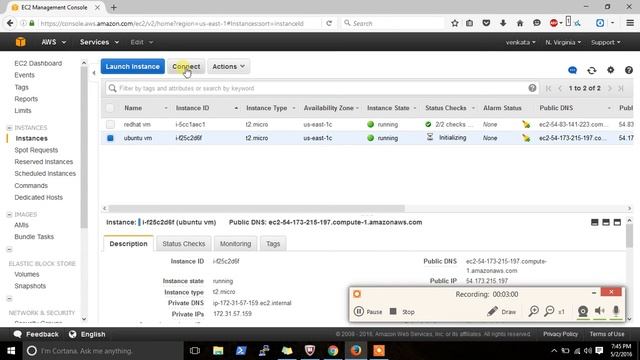Open Spot Requests in sidebar
640x360 pixels.
click(x=36, y=150)
